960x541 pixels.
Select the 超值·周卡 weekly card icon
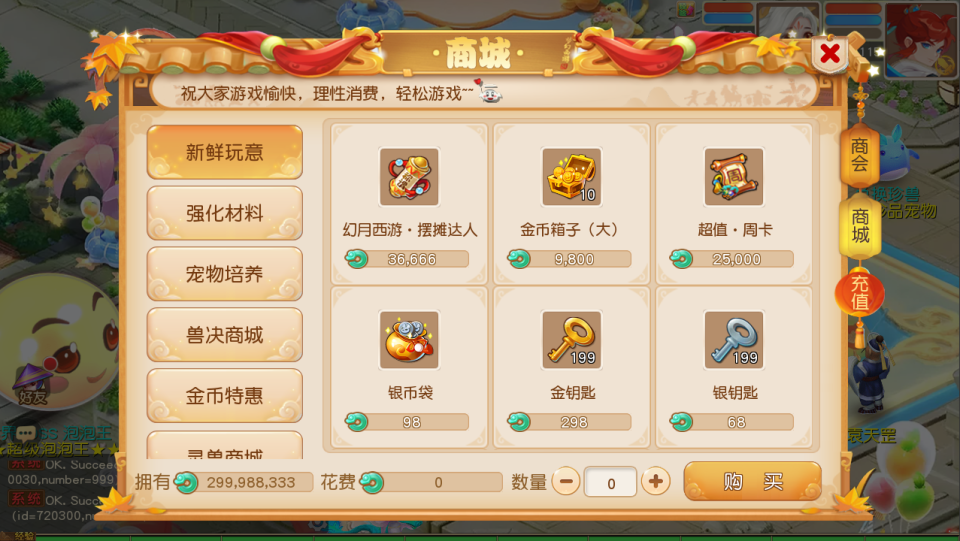(x=733, y=176)
